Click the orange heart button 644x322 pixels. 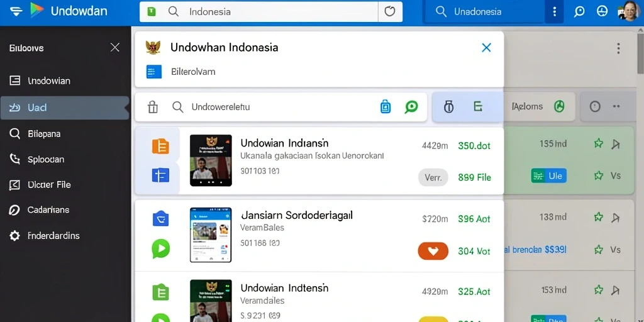point(433,250)
